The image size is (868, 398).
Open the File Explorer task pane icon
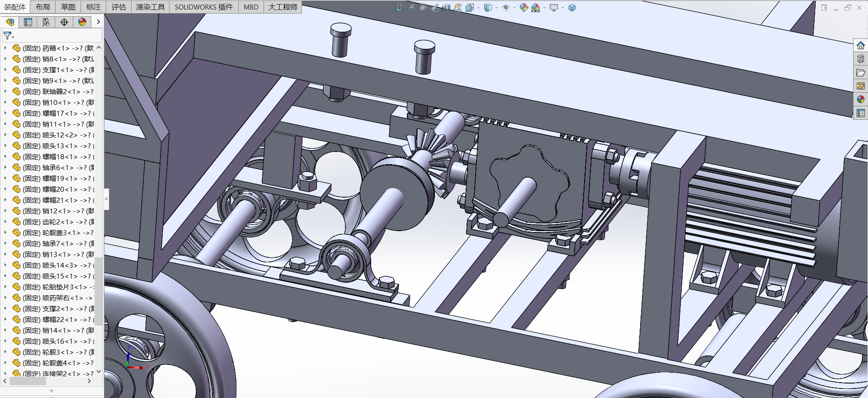click(x=861, y=72)
